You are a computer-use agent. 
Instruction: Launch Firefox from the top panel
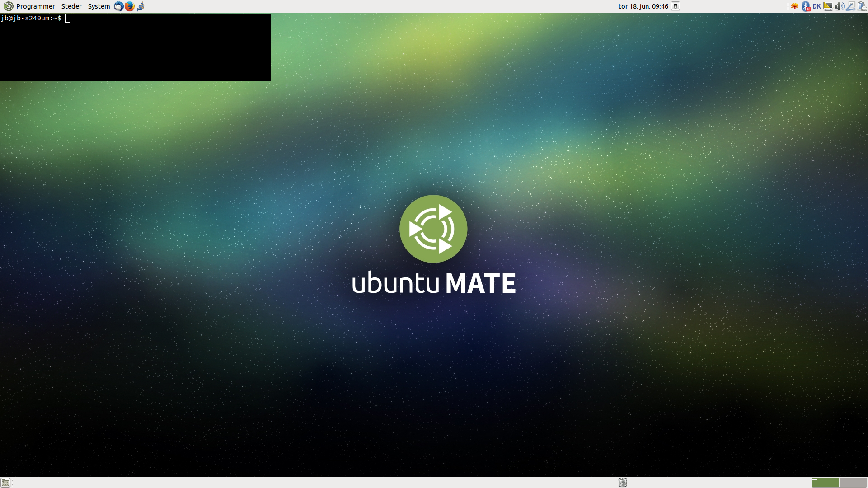pos(130,6)
